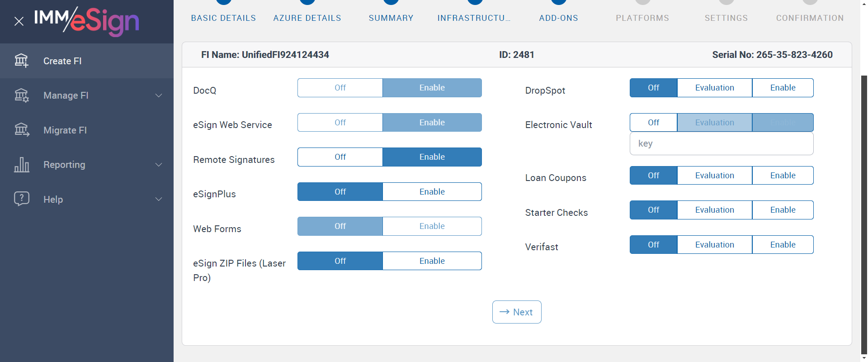Enable Web Forms

432,226
